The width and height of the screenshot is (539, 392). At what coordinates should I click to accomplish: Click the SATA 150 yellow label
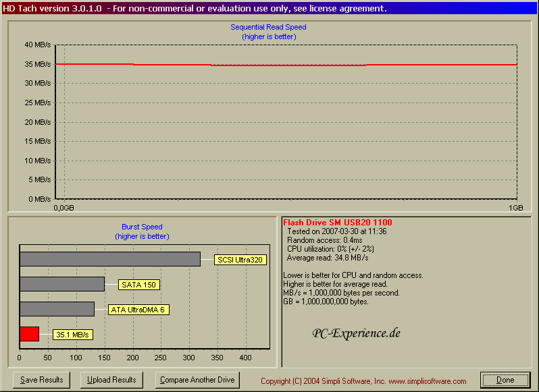coord(140,285)
